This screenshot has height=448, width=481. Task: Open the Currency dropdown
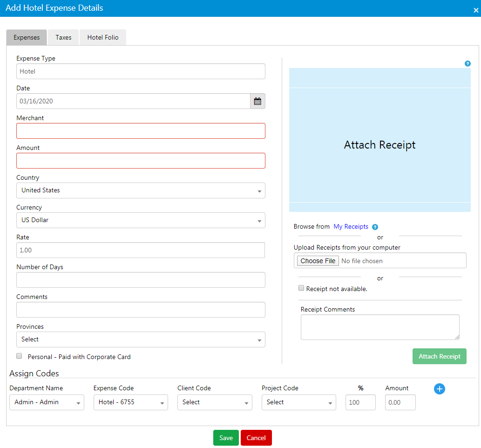point(141,220)
